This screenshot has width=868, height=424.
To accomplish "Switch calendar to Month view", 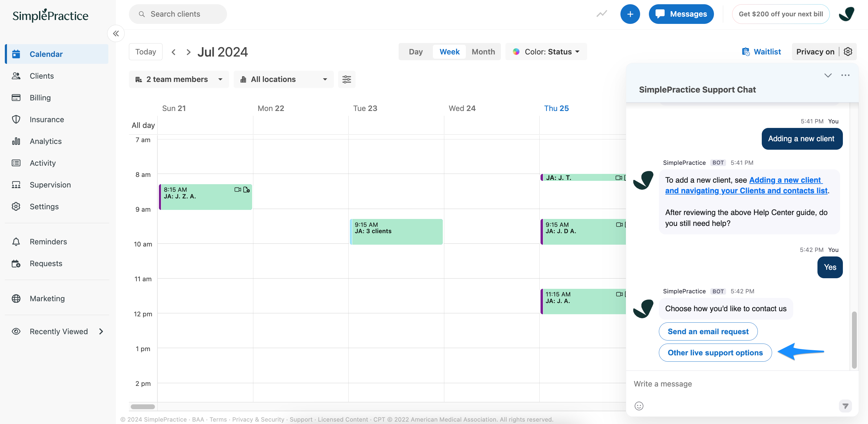I will pos(483,51).
